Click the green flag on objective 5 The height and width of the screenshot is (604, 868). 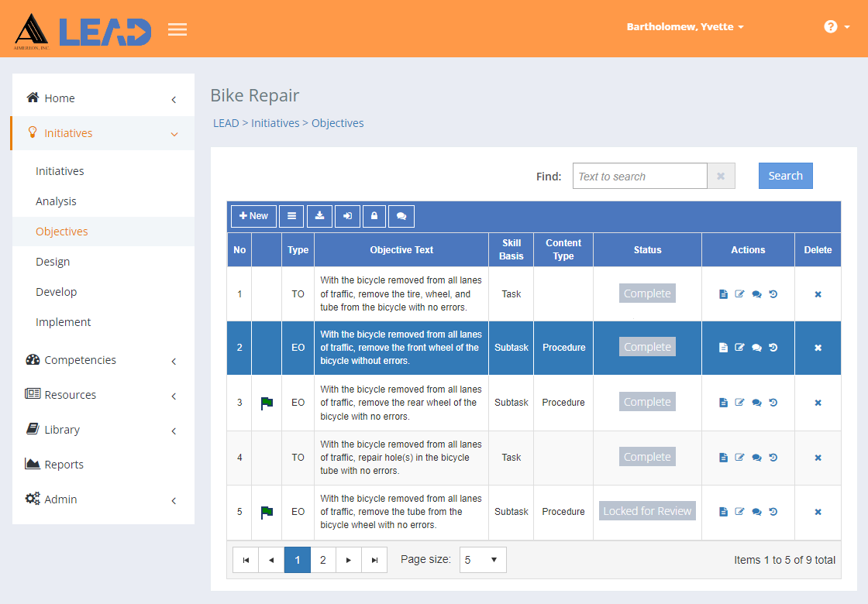click(x=267, y=512)
